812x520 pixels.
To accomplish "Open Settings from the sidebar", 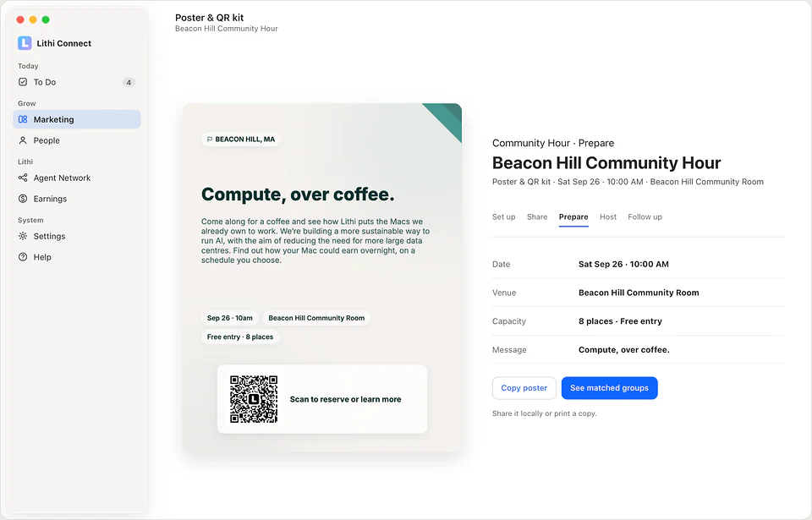I will coord(77,236).
